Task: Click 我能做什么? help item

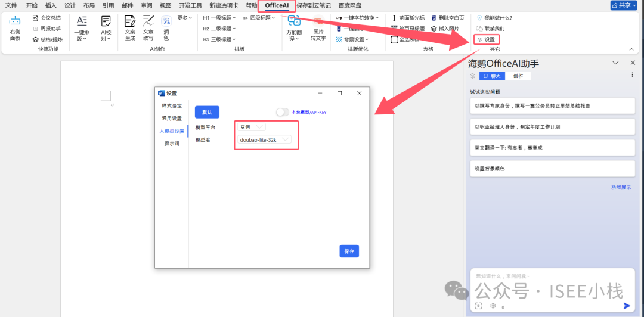Action: [494, 18]
